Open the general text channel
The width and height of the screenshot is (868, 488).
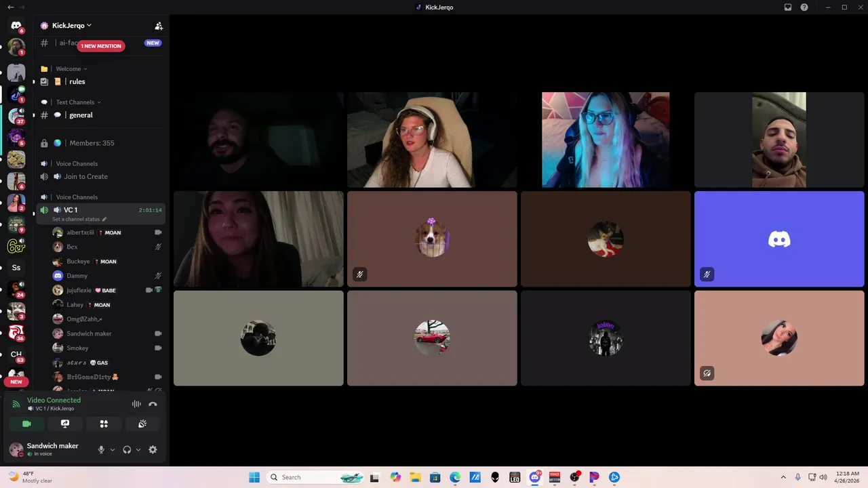click(99, 115)
